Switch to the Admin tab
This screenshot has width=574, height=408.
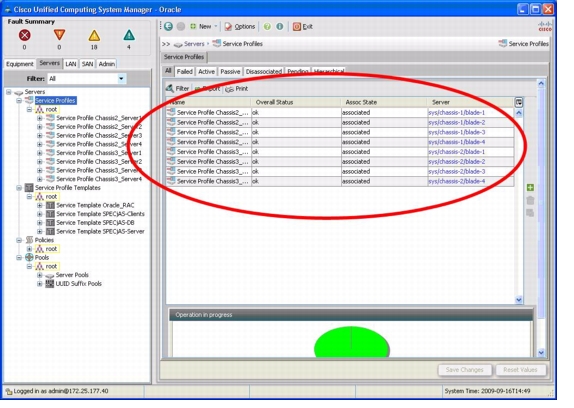click(x=107, y=64)
